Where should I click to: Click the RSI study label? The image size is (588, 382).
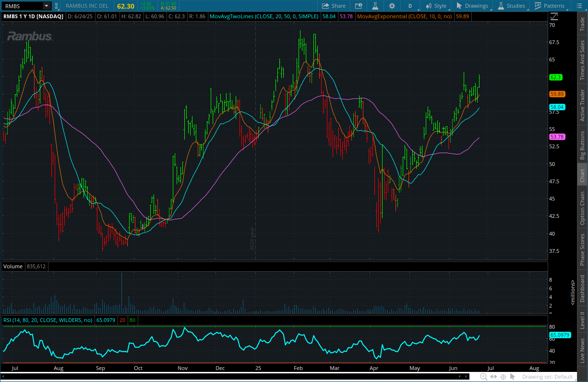coord(48,320)
